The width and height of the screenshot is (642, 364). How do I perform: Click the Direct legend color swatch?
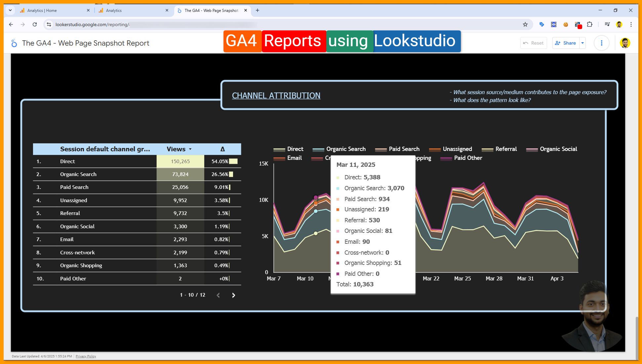point(279,149)
